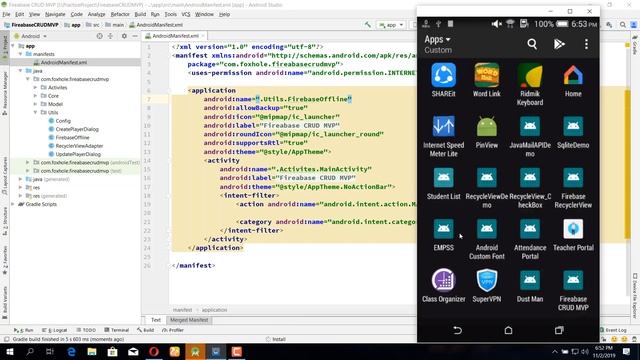Open the VCS menu
The image size is (640, 360).
186,14
